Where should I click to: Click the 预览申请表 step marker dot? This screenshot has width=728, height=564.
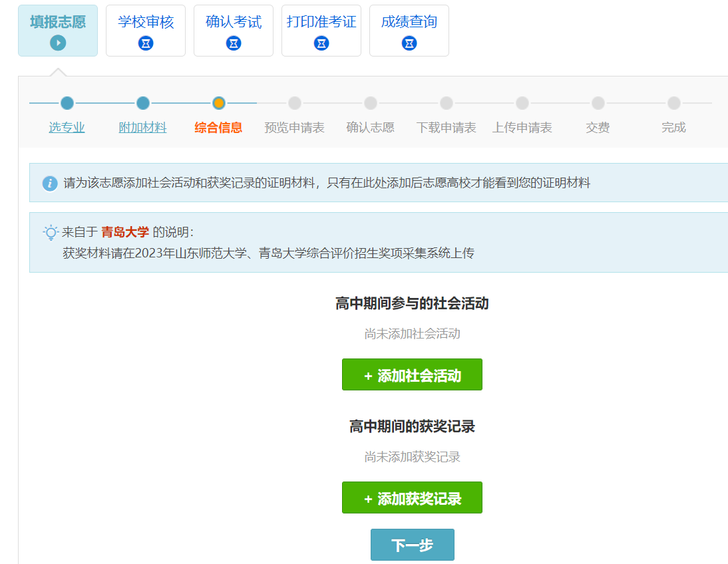pyautogui.click(x=295, y=103)
